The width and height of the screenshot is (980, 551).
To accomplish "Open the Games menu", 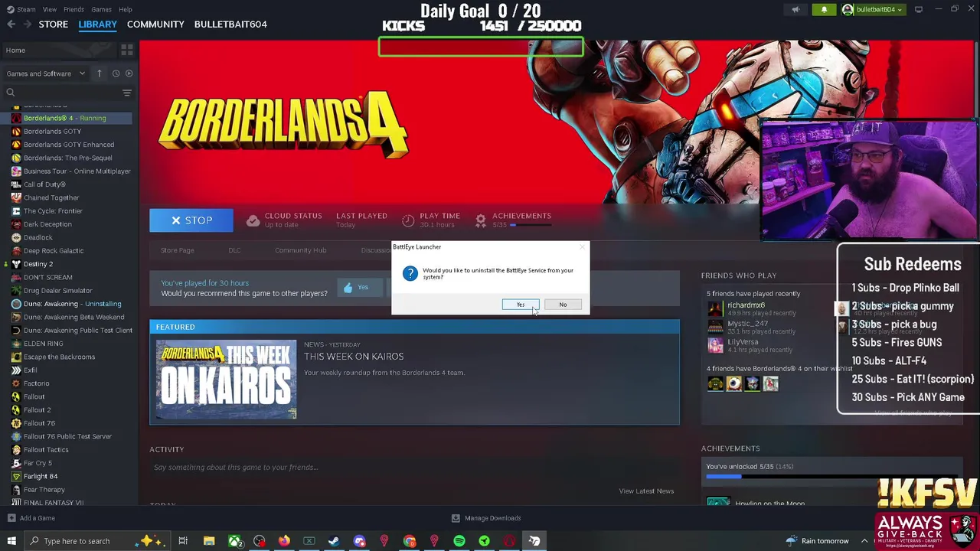I will (x=101, y=9).
